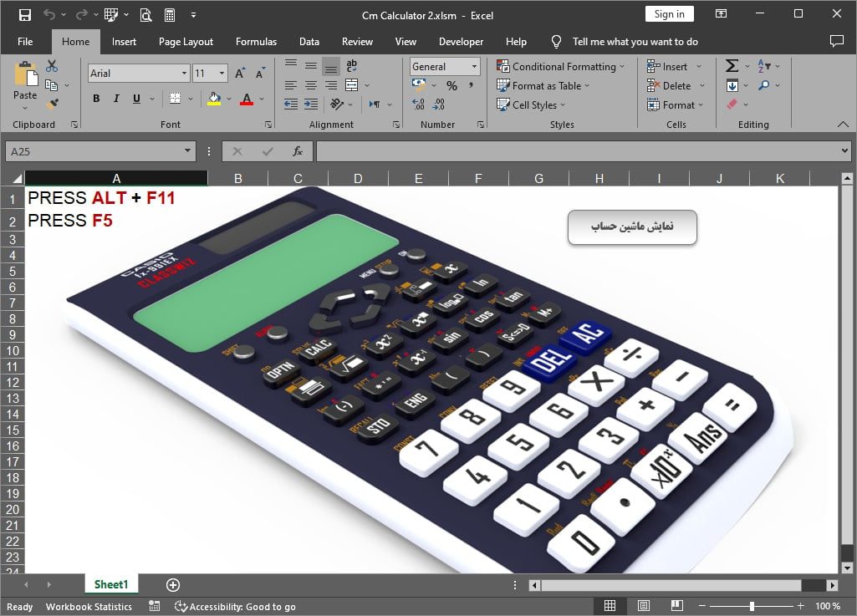The image size is (857, 616).
Task: Apply percent style to number
Action: pyautogui.click(x=451, y=86)
